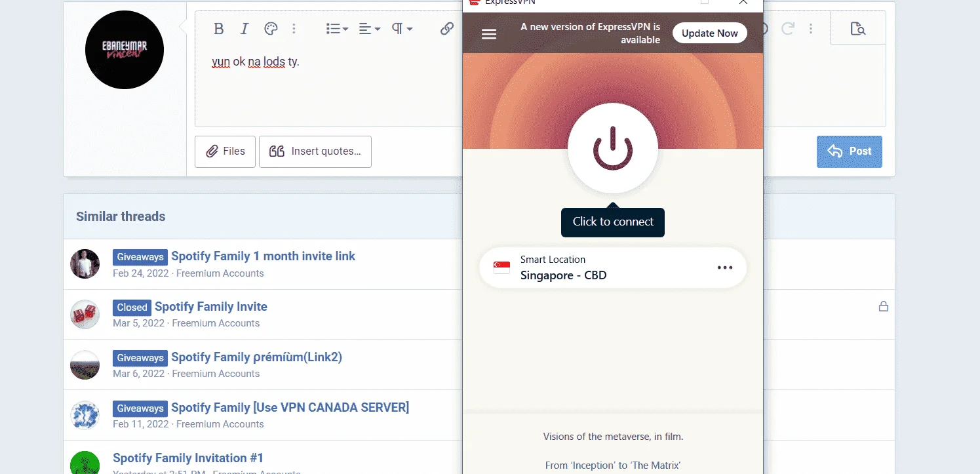Toggle italic formatting in the reply editor

245,29
